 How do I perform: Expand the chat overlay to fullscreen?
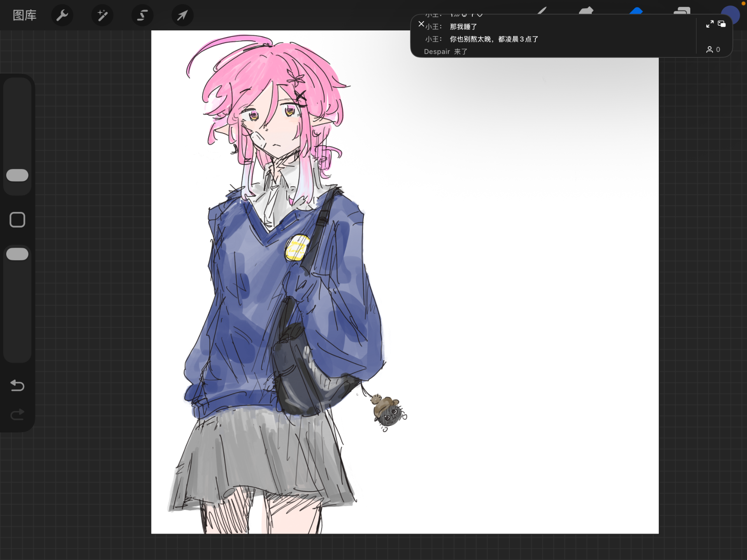pos(710,24)
